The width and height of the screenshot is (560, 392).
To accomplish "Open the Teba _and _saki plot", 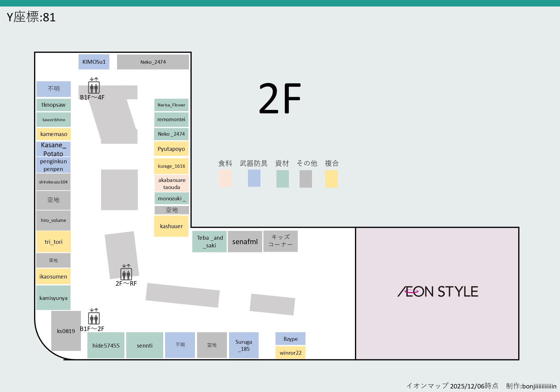I will (209, 241).
